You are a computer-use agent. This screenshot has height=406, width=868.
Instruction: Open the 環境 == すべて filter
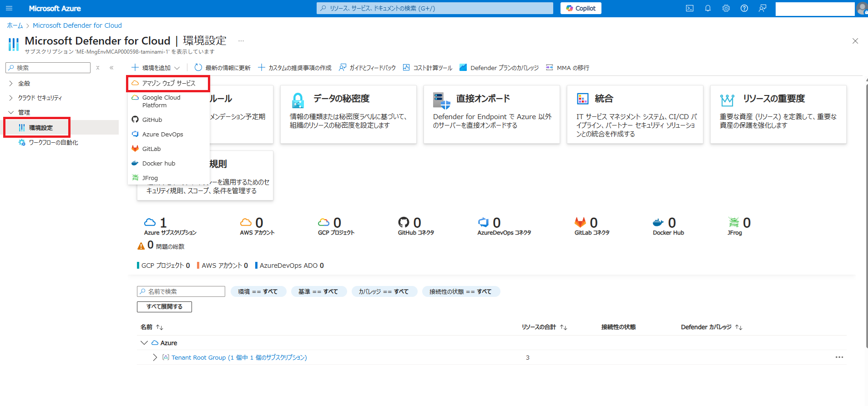258,291
